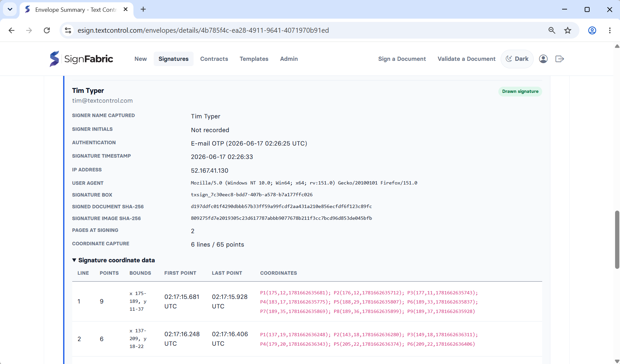The height and width of the screenshot is (364, 620).
Task: Click line 1 last point 02:17:15.928 UTC
Action: tap(230, 302)
